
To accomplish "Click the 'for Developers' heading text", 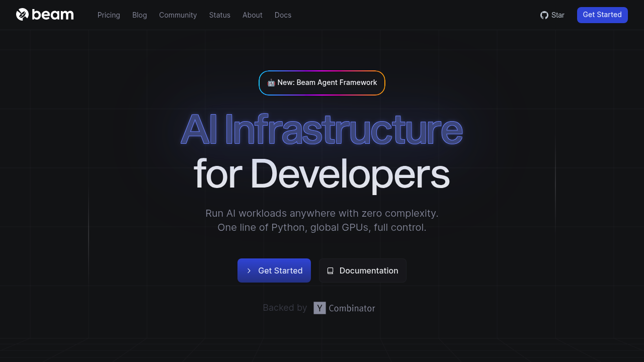I will [321, 174].
